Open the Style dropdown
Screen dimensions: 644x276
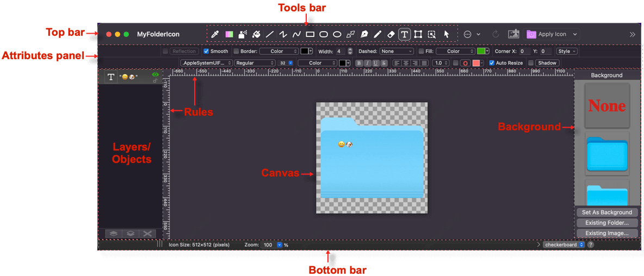click(567, 51)
